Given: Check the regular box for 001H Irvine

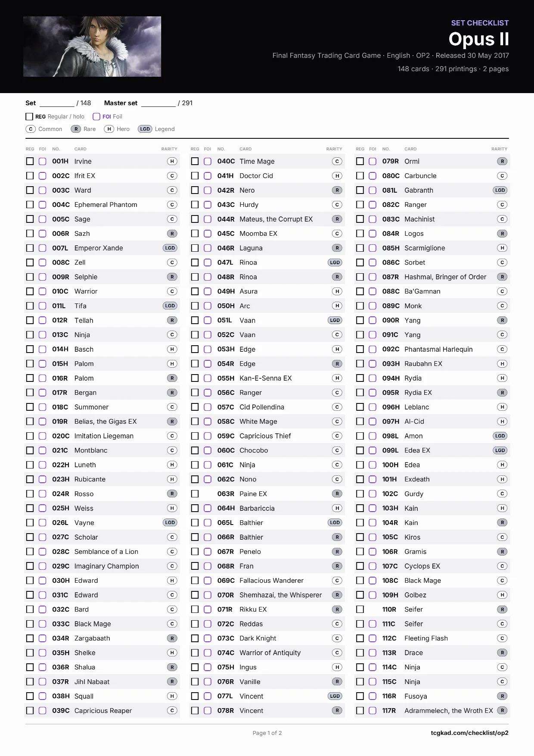Looking at the screenshot, I should (x=30, y=161).
